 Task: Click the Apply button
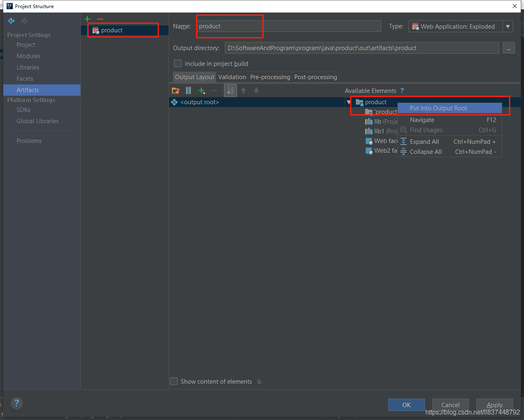click(494, 405)
